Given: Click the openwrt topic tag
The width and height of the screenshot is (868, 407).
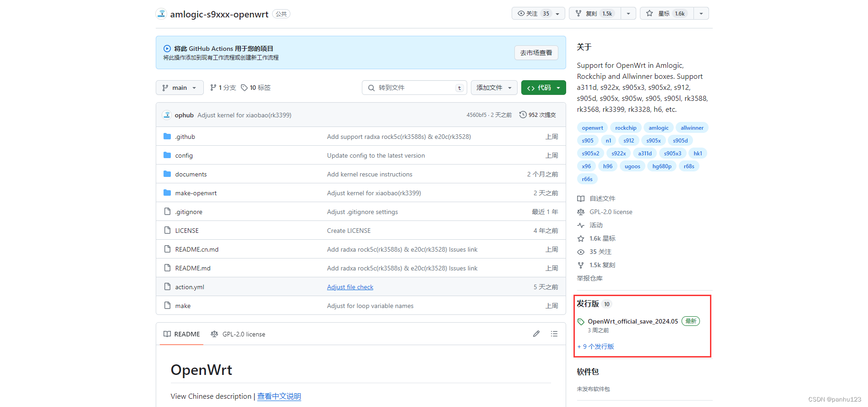Looking at the screenshot, I should pos(592,128).
